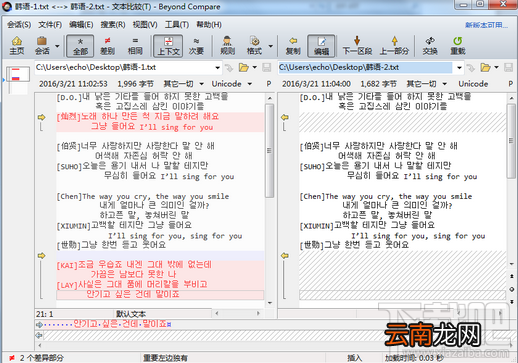
Task: Click the 新版本可用 link
Action: [487, 25]
